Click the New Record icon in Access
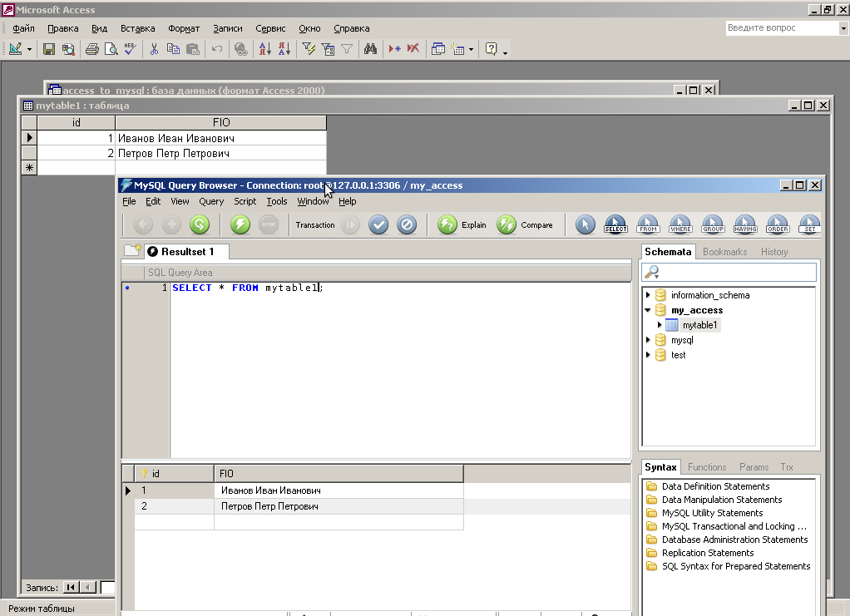The height and width of the screenshot is (616, 850). coord(394,49)
